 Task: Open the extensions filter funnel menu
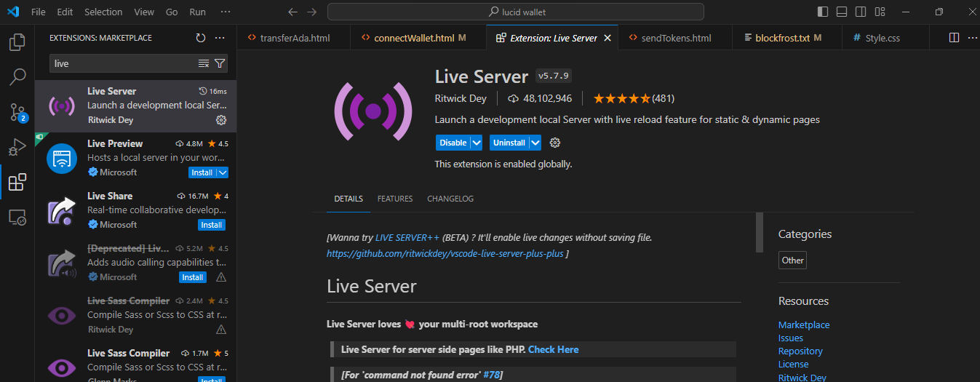220,63
